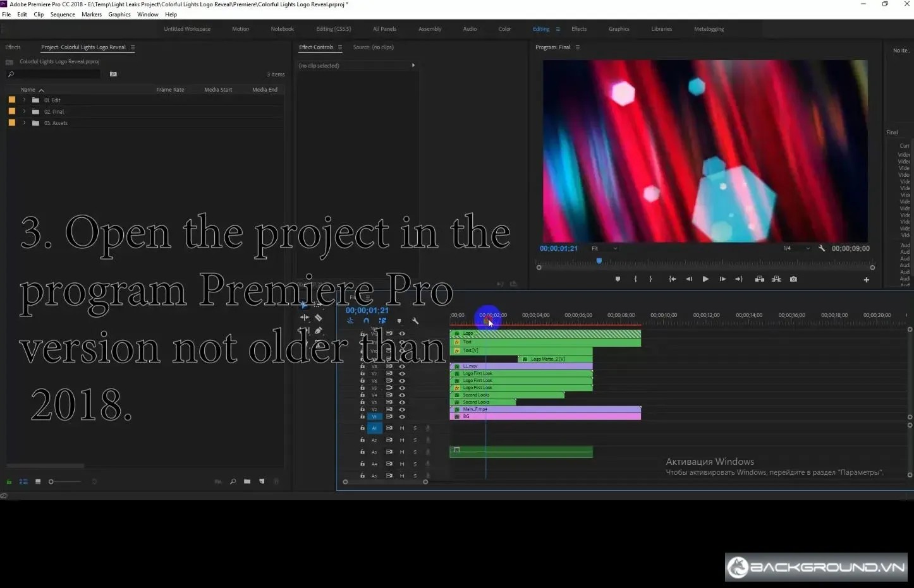Open the 1/4 playback resolution dropdown

click(x=796, y=248)
